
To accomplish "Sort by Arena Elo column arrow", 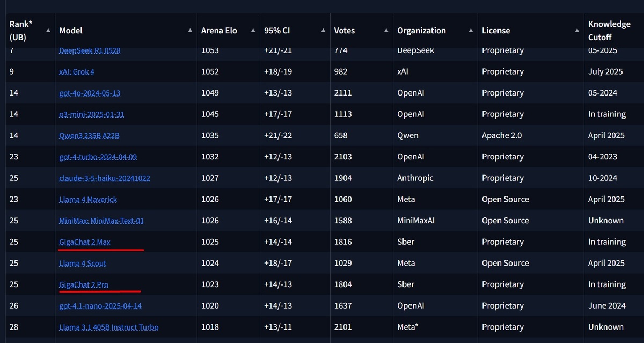I will [253, 31].
